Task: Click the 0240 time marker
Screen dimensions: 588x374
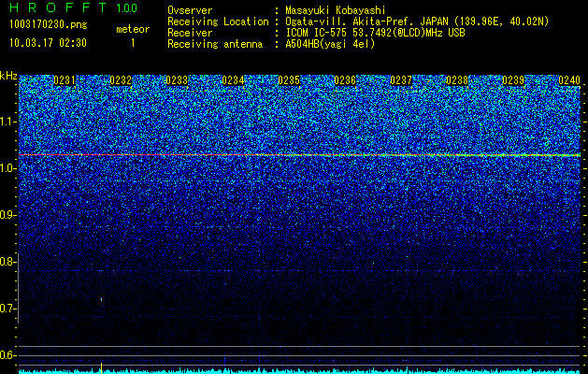Action: click(x=569, y=80)
